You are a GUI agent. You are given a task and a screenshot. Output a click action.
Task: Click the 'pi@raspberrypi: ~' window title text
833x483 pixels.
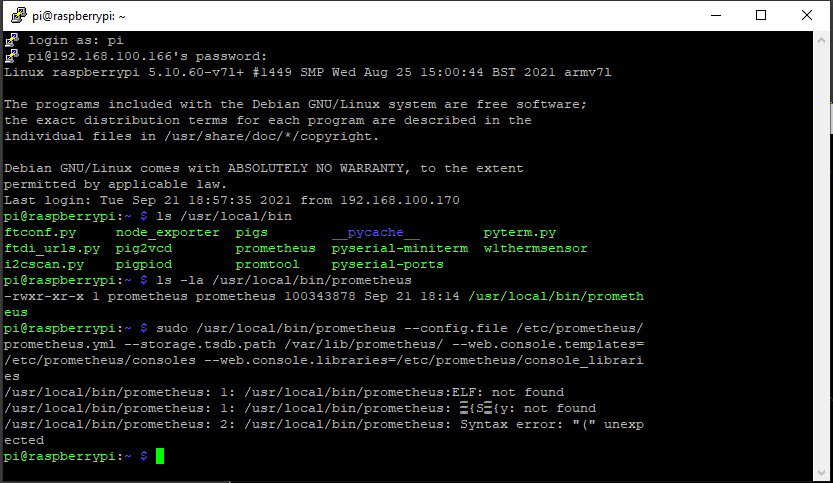tap(79, 16)
